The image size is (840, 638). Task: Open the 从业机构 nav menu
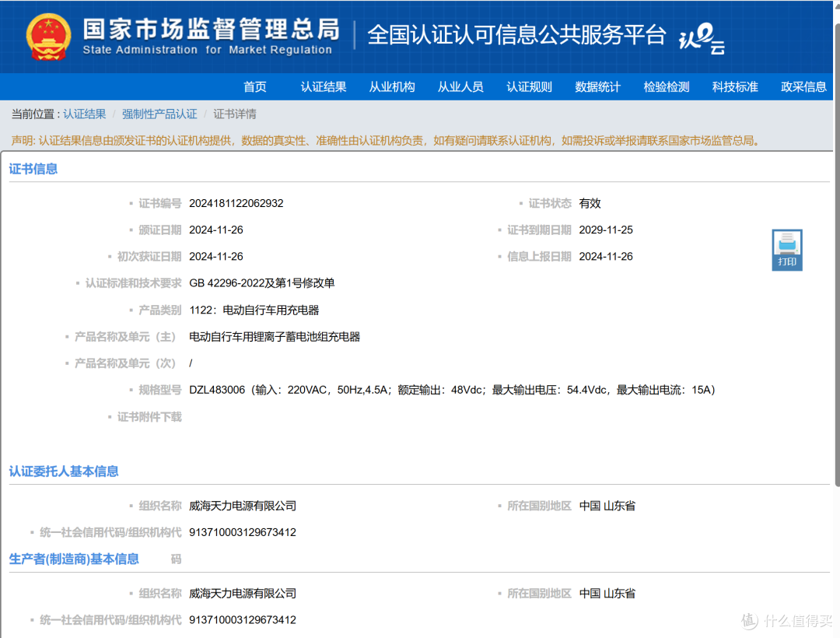coord(391,87)
